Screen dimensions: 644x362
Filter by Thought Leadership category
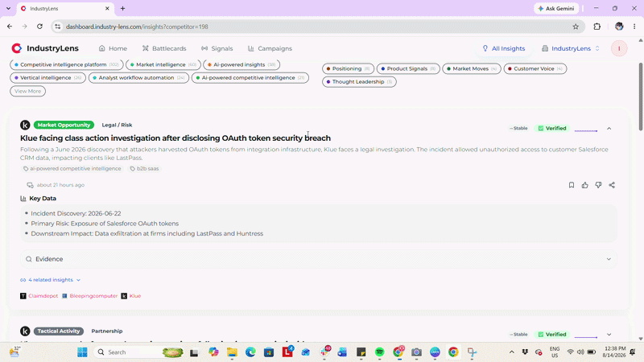tap(359, 82)
